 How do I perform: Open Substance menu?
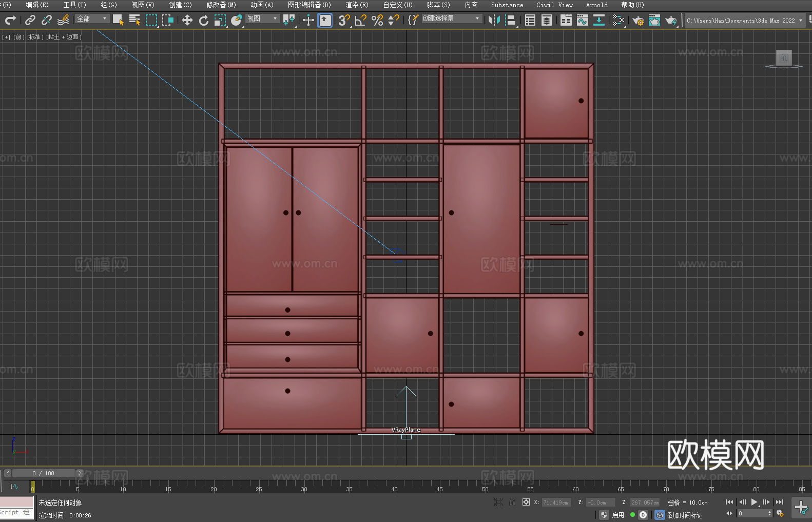click(507, 5)
